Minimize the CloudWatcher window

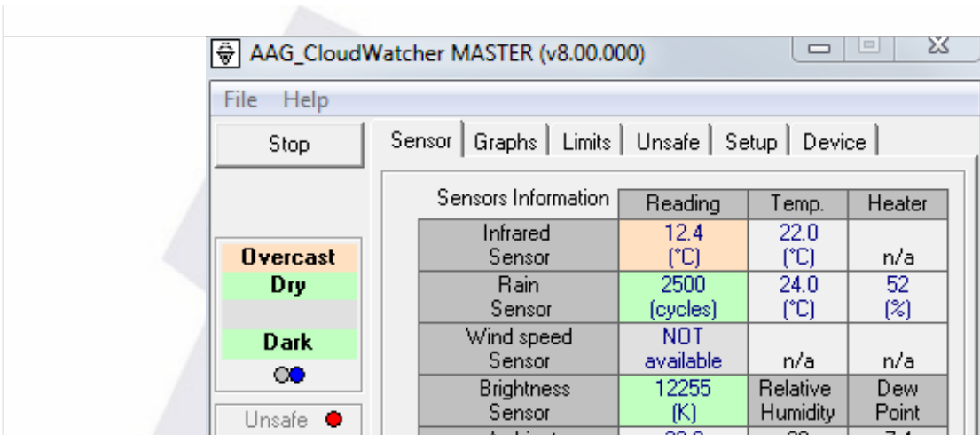[819, 48]
